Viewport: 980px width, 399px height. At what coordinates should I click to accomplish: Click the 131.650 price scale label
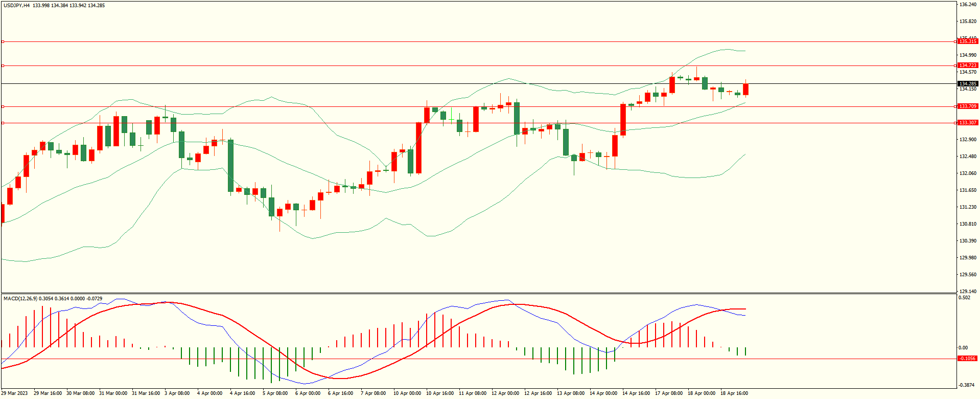point(968,190)
